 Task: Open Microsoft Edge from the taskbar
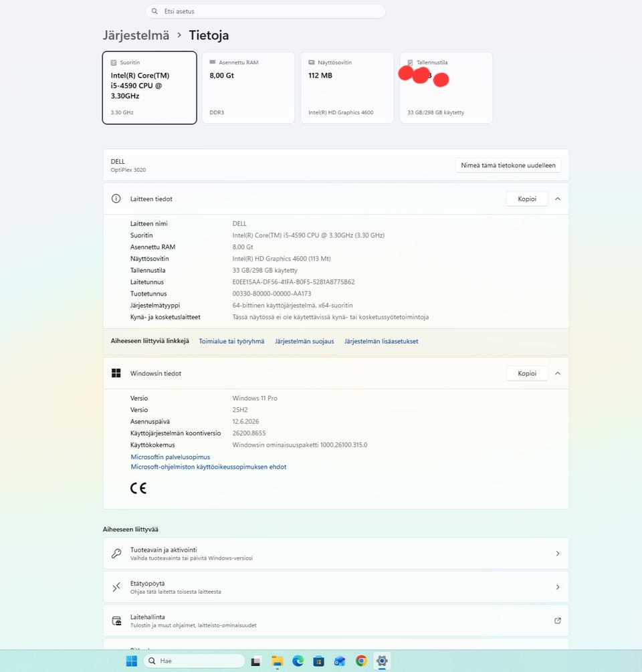298,661
